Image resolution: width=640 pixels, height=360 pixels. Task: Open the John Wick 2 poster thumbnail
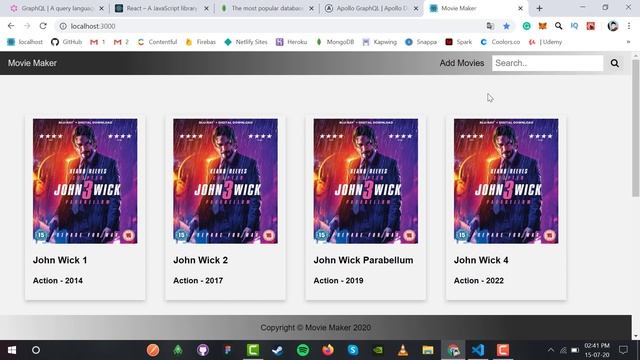coord(225,181)
